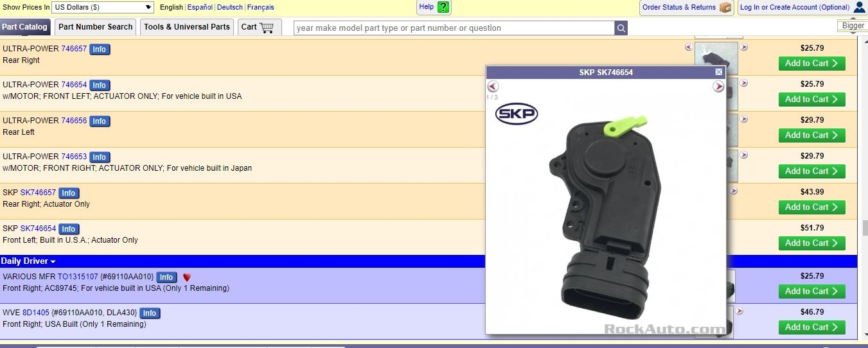Screen dimensions: 868x348
Task: Add VARIOUS MFR TO1315107 to cart
Action: click(811, 291)
